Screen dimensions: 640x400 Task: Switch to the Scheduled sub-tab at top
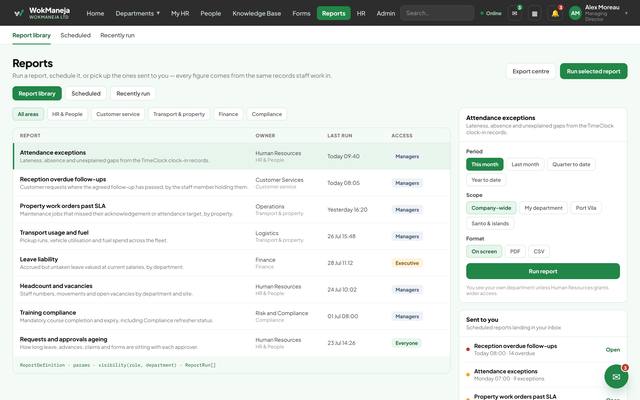tap(76, 36)
